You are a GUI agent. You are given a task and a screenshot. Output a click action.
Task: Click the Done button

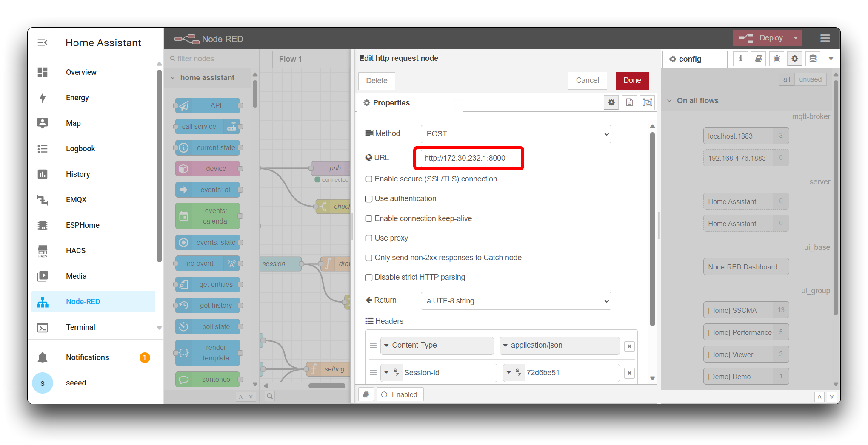[632, 80]
